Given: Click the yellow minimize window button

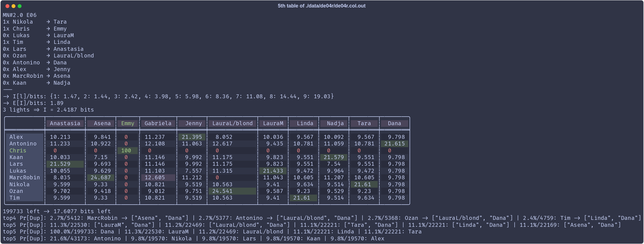Looking at the screenshot, I should click(x=14, y=6).
